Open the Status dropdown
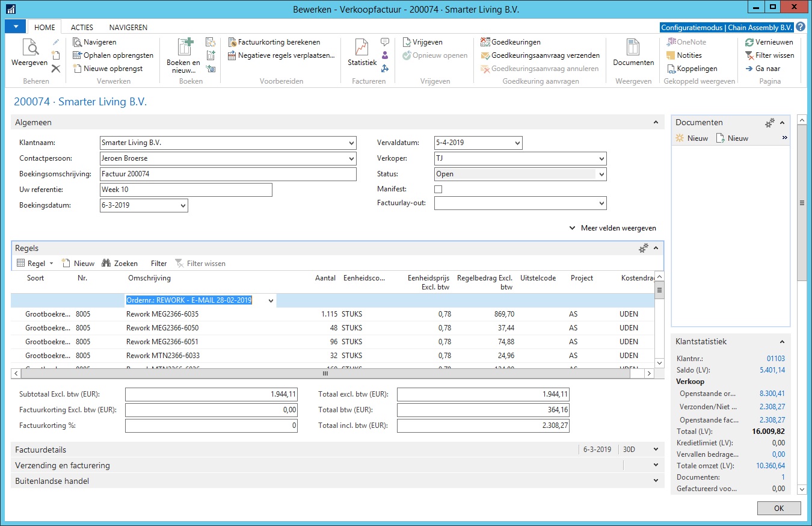The height and width of the screenshot is (526, 812). click(x=601, y=175)
